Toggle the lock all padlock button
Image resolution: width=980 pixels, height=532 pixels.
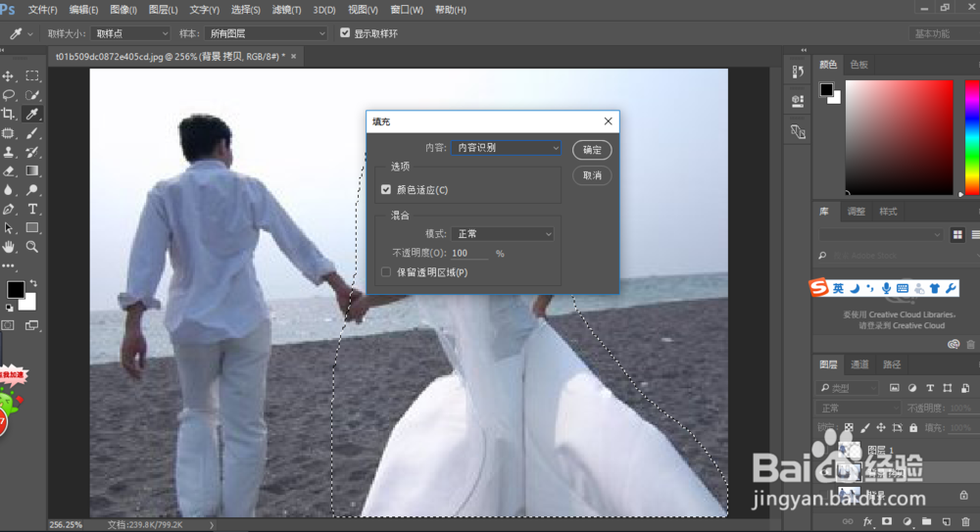[913, 427]
